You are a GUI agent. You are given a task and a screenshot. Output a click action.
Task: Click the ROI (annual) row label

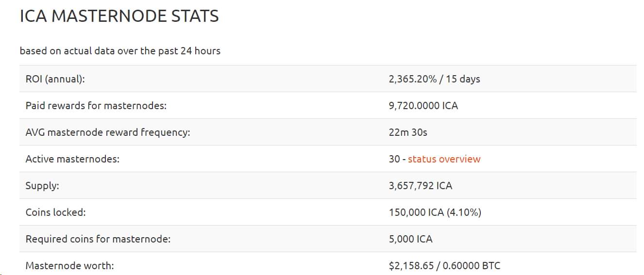55,79
